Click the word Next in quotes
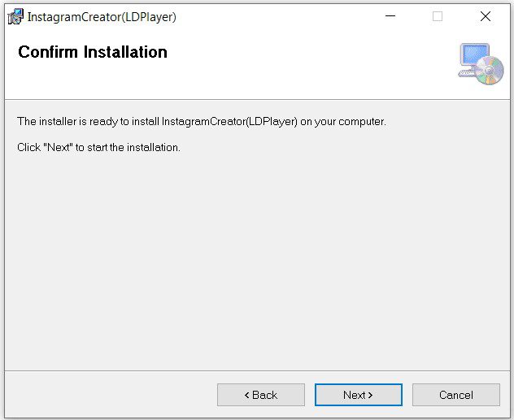The width and height of the screenshot is (514, 420). click(x=58, y=147)
